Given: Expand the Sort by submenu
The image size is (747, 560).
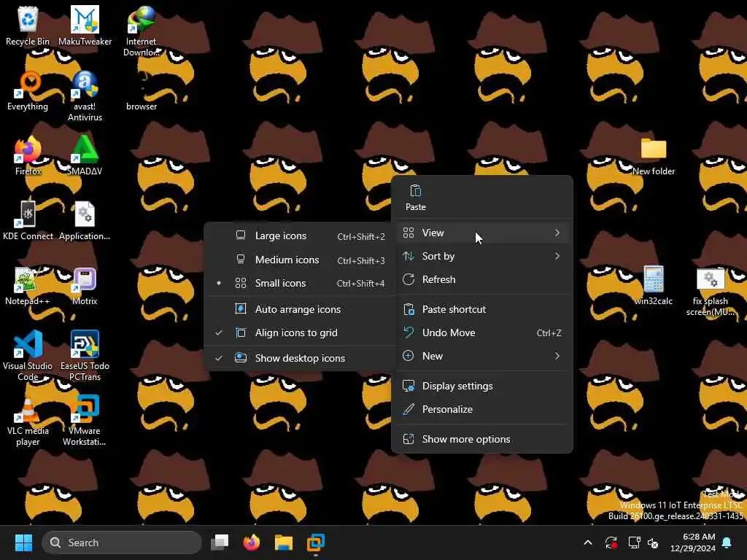Looking at the screenshot, I should 482,256.
